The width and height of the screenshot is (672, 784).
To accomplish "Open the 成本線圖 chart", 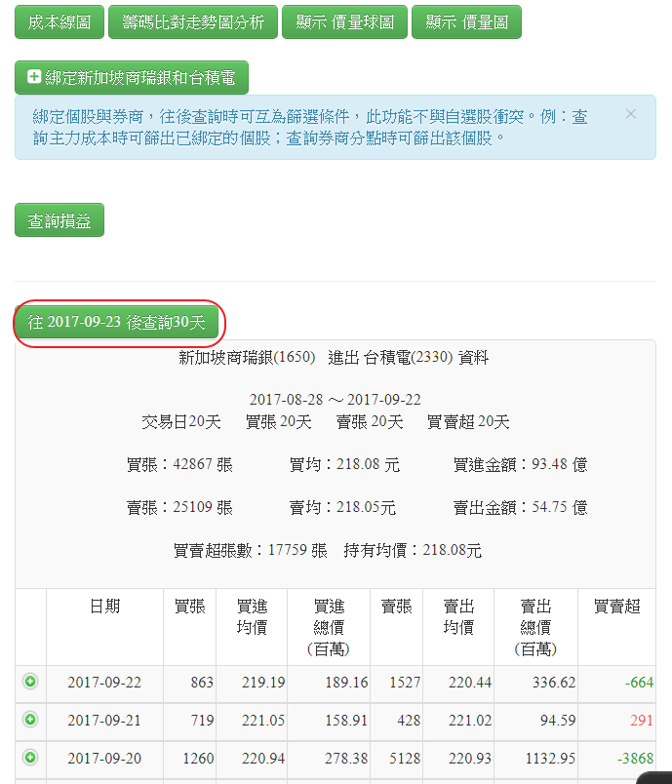I will (59, 22).
